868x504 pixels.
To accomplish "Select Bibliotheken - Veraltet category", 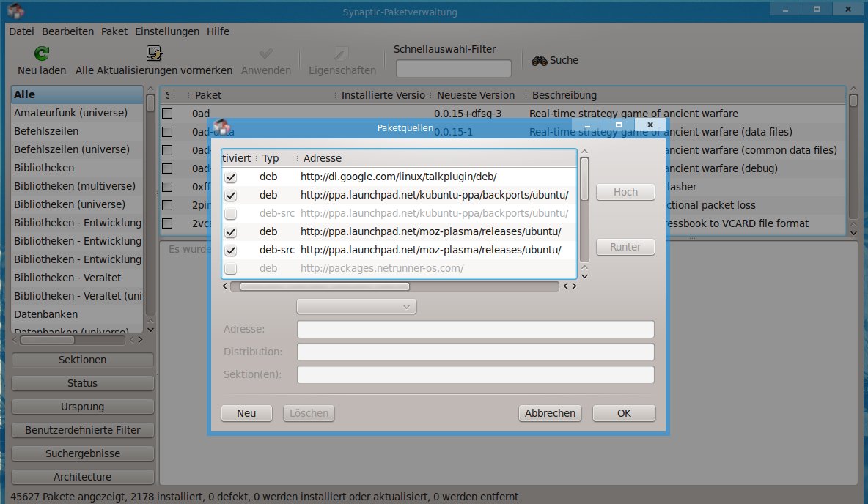I will [77, 278].
